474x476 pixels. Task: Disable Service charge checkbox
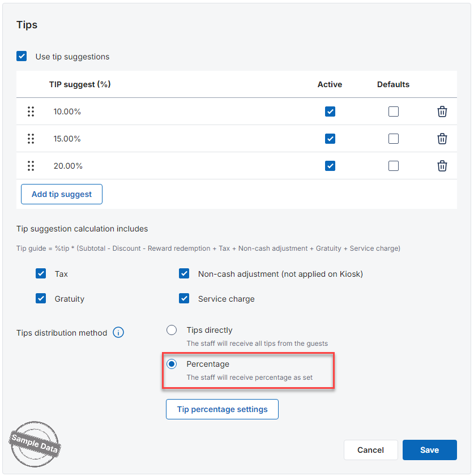(x=184, y=299)
